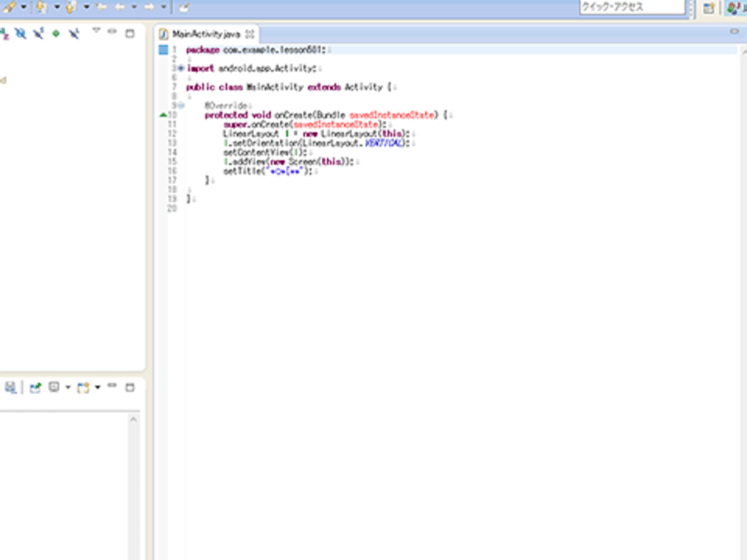Image resolution: width=747 pixels, height=560 pixels.
Task: Maximize the bottom-left panel
Action: (130, 386)
